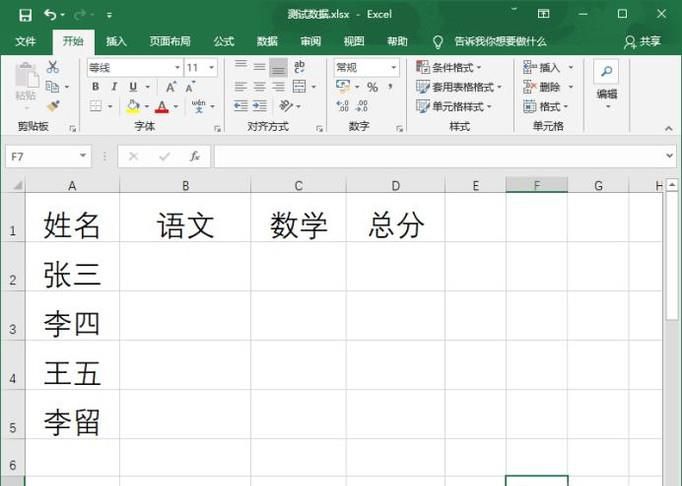Increase font size with larger A icon
This screenshot has width=682, height=486.
[171, 87]
